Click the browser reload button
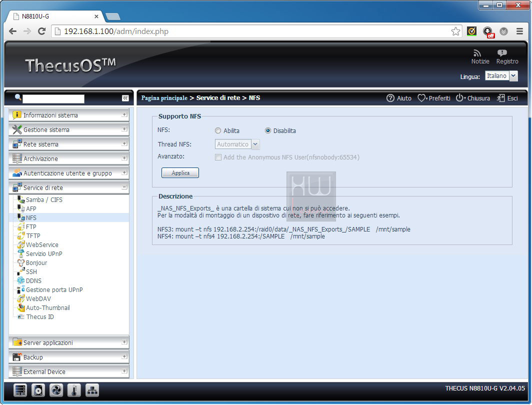Screen dimensions: 532x405 [x=41, y=31]
